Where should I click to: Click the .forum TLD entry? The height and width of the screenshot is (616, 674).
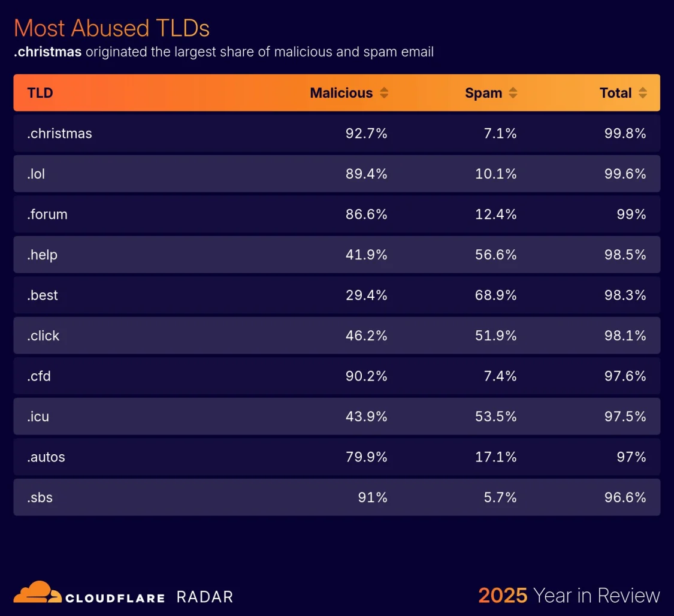pyautogui.click(x=47, y=215)
